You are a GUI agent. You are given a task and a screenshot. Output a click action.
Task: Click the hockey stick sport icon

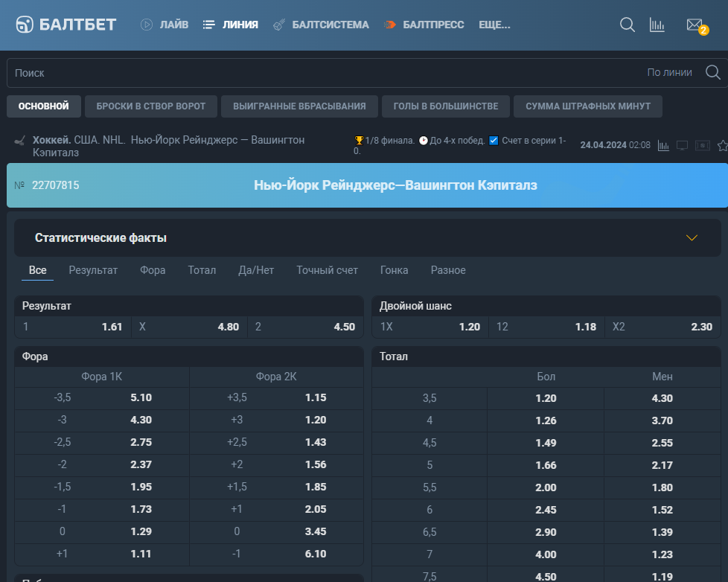tap(19, 141)
